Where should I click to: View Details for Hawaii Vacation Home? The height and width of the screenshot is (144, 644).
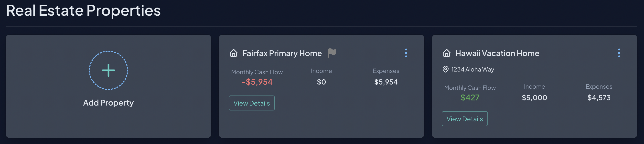click(x=464, y=119)
